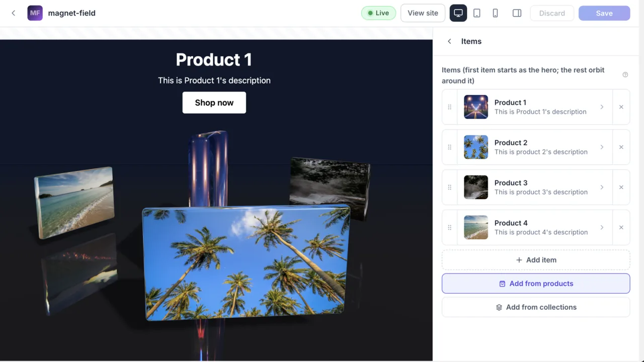Choose Add from products
This screenshot has width=644, height=362.
click(x=536, y=284)
